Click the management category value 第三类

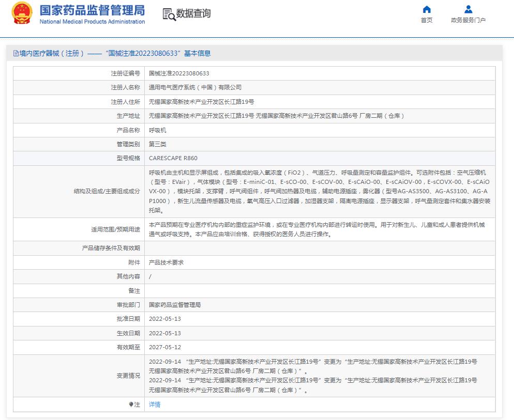point(158,144)
